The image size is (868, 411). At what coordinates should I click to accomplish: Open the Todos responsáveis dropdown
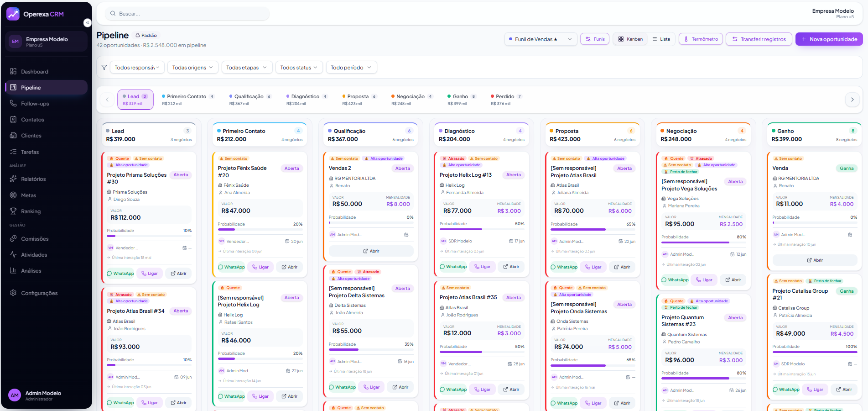pyautogui.click(x=137, y=68)
